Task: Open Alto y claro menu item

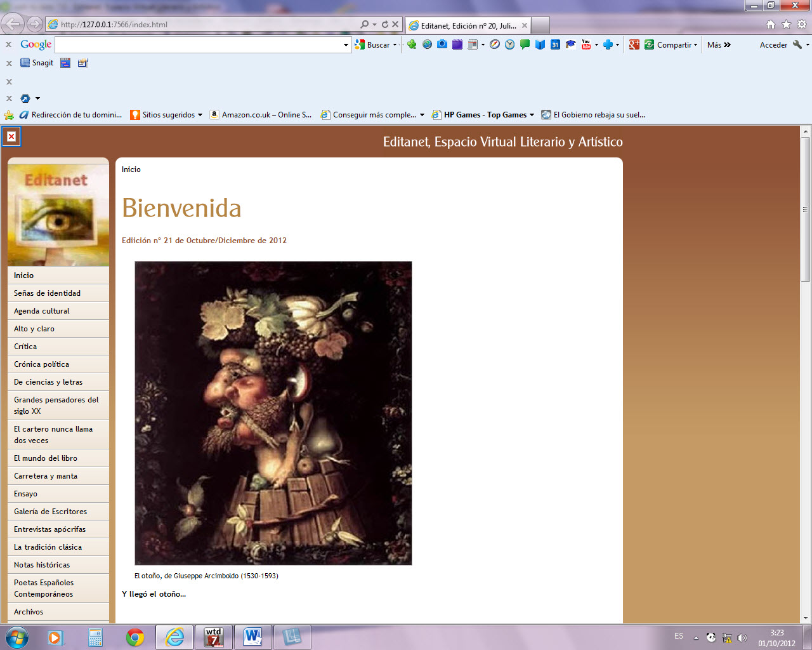Action: 58,329
